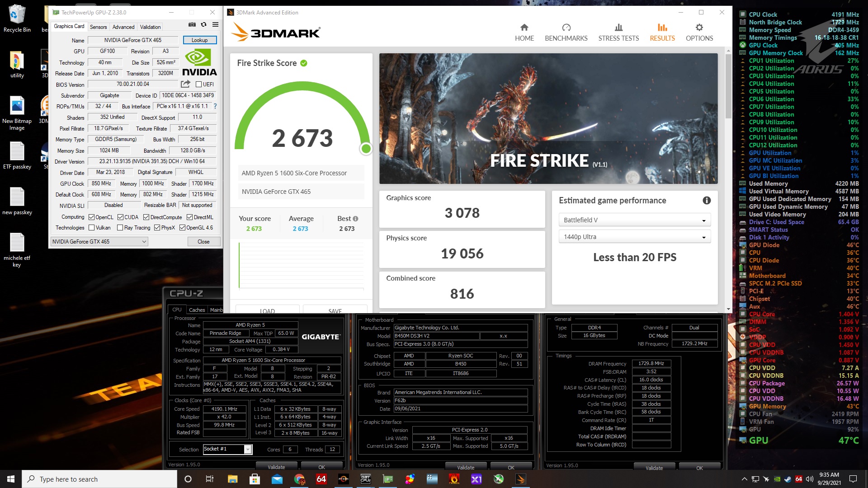Click the GPU-Z Close button

tap(203, 242)
